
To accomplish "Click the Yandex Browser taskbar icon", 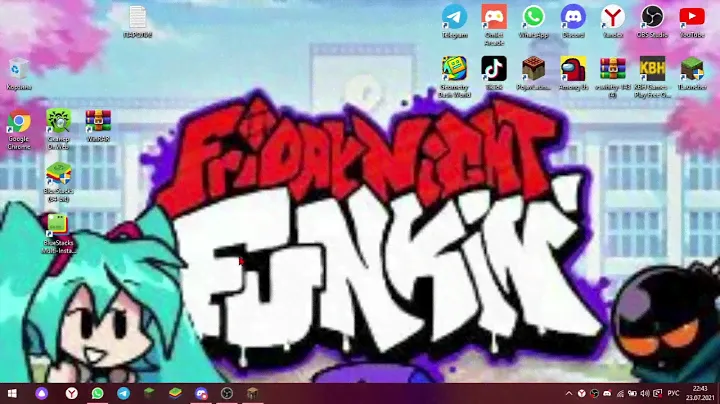I will point(72,393).
